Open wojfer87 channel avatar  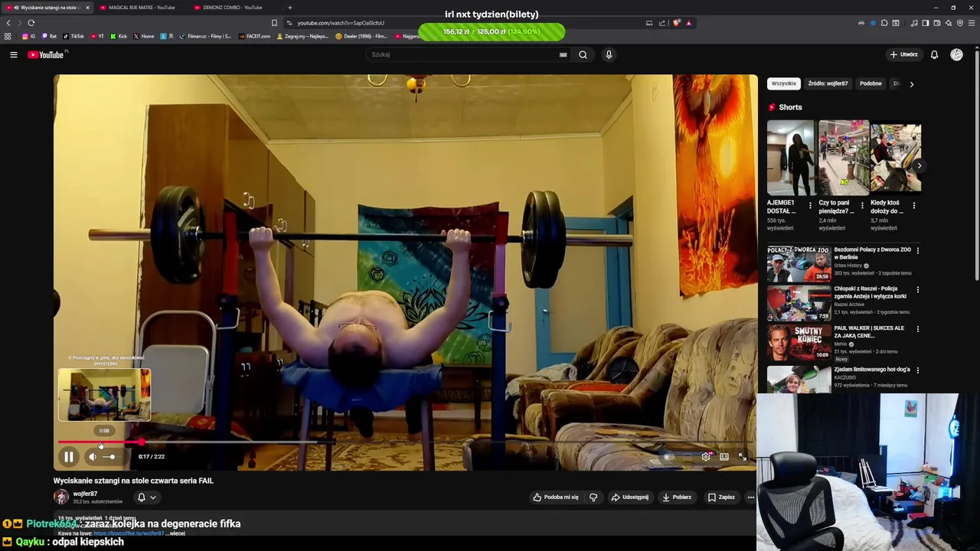(x=60, y=497)
